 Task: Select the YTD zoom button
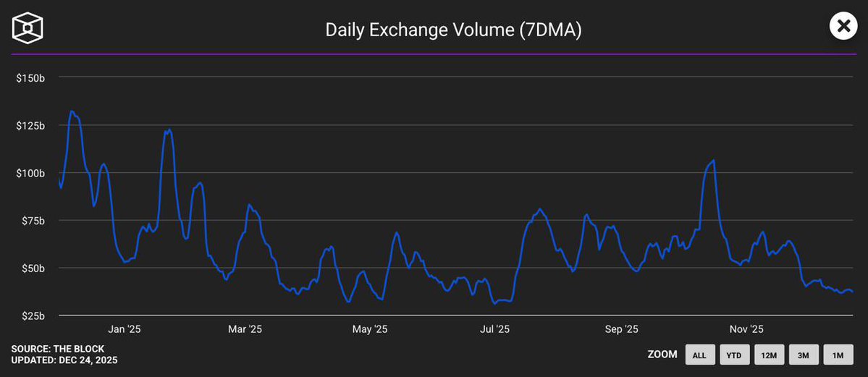[x=734, y=355]
